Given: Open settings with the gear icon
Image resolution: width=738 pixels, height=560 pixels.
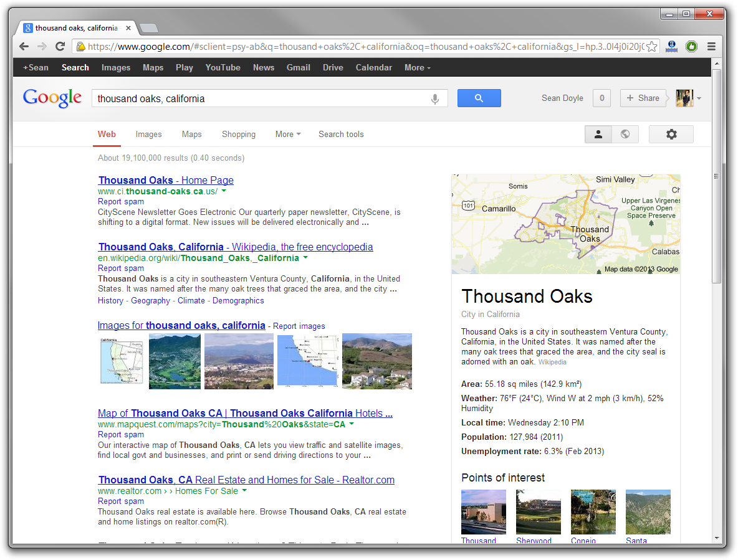Looking at the screenshot, I should (x=671, y=134).
